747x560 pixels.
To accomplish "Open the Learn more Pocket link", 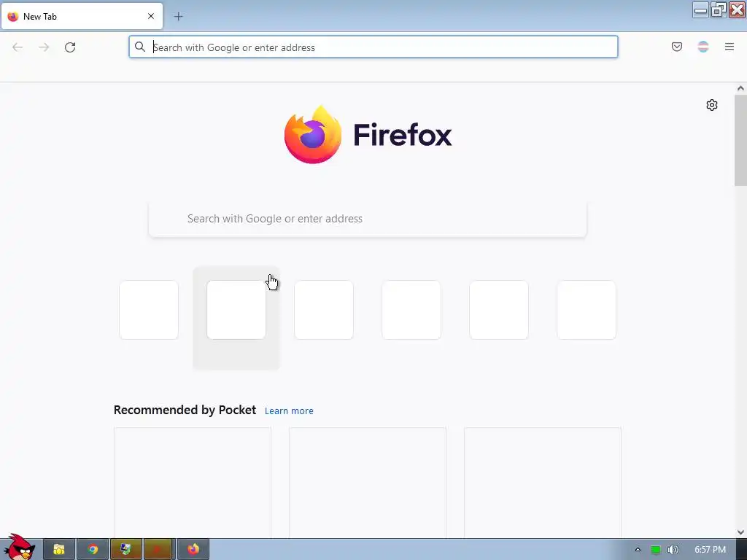I will pyautogui.click(x=289, y=411).
